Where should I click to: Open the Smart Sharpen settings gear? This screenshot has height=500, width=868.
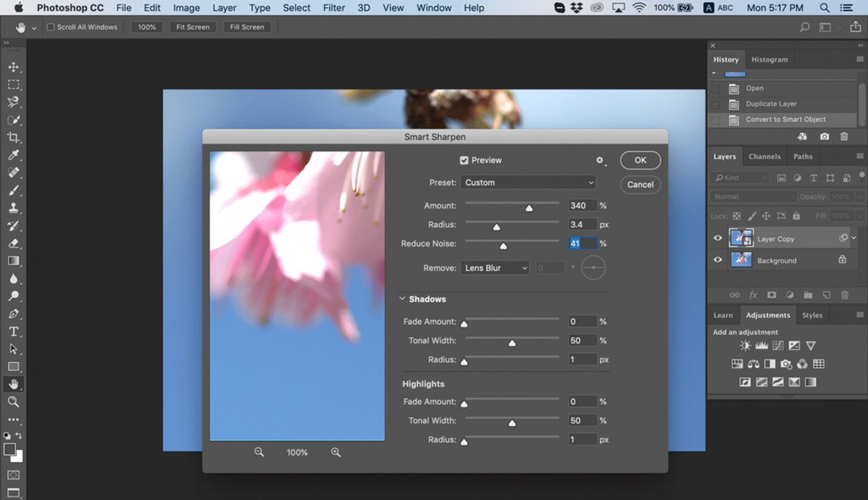tap(599, 161)
